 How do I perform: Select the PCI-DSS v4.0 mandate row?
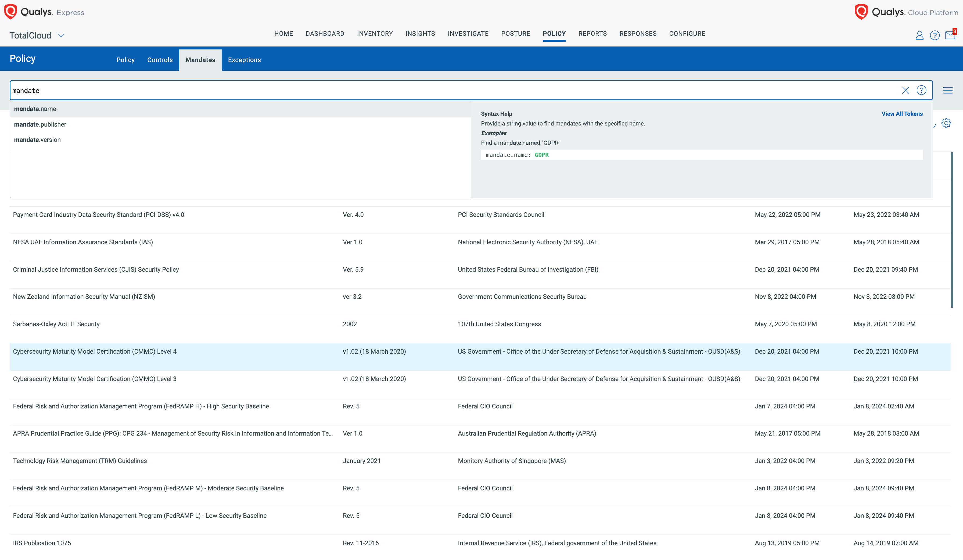coord(480,220)
